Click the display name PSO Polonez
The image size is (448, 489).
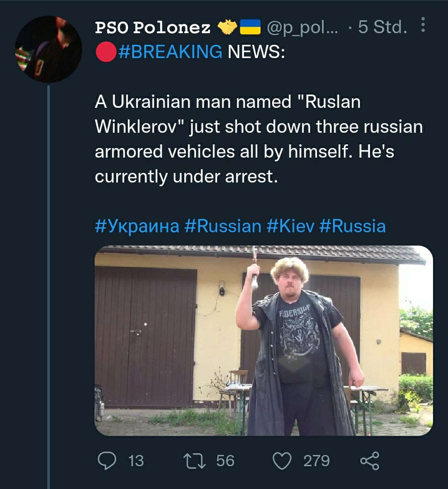[x=153, y=28]
